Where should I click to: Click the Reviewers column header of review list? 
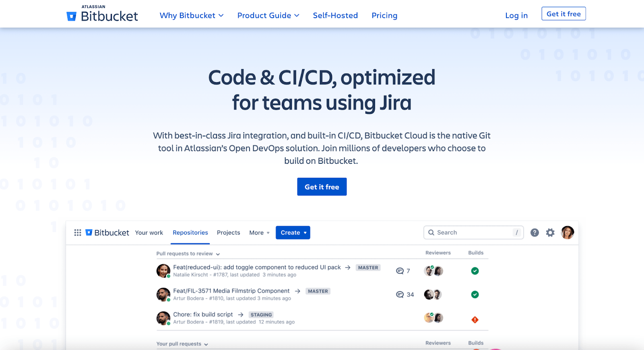pos(438,253)
